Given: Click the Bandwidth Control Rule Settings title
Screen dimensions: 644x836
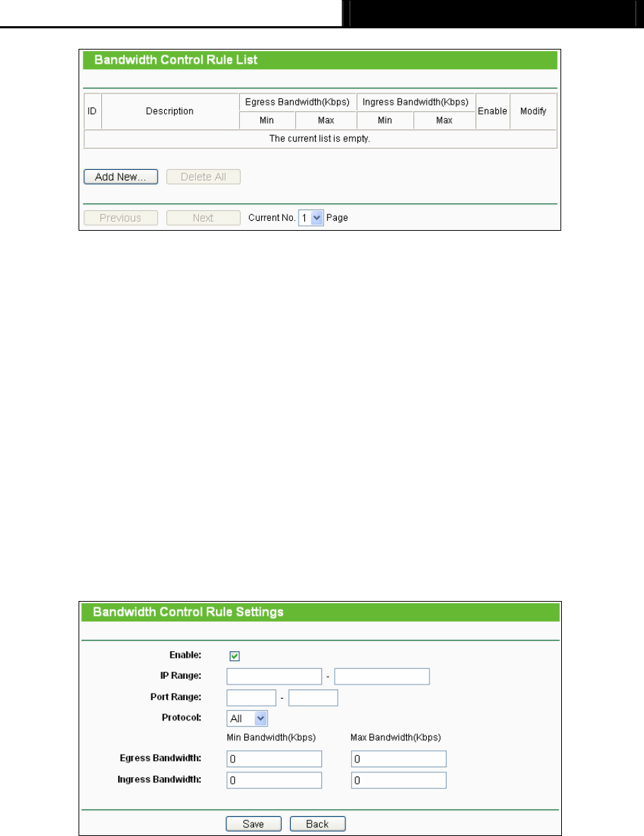Looking at the screenshot, I should [x=188, y=612].
